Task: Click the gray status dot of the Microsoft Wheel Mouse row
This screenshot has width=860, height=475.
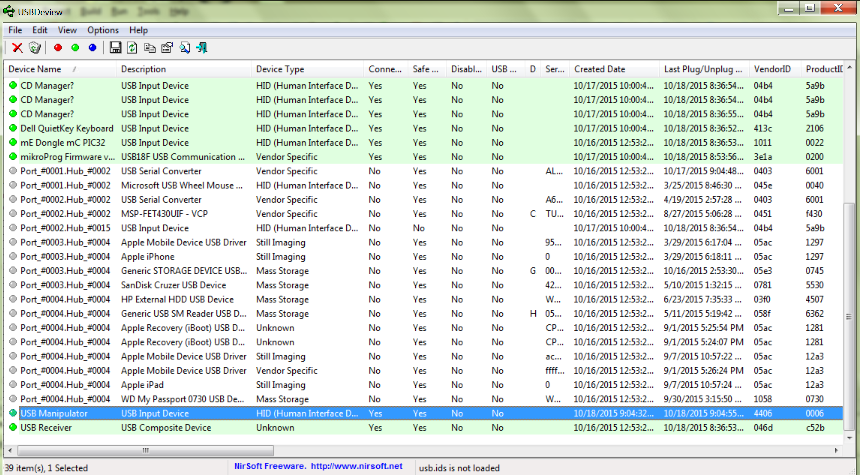Action: (x=13, y=185)
